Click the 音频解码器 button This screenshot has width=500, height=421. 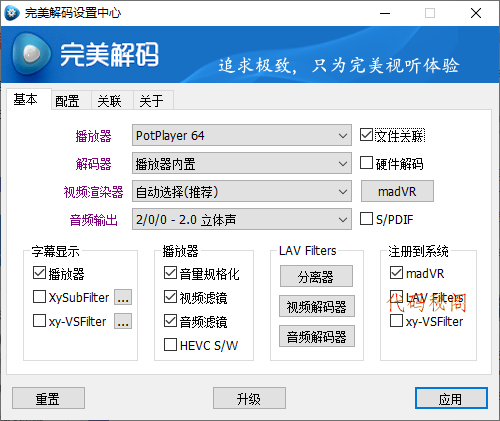pos(317,336)
